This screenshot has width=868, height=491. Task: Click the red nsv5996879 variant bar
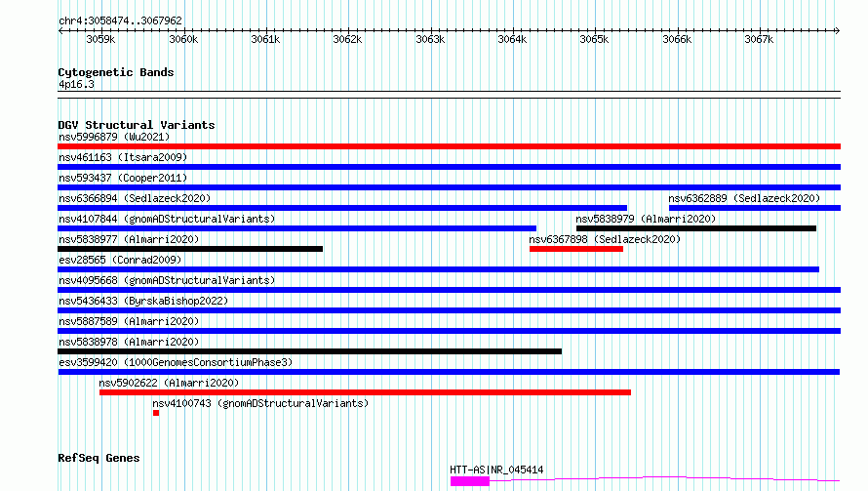449,146
